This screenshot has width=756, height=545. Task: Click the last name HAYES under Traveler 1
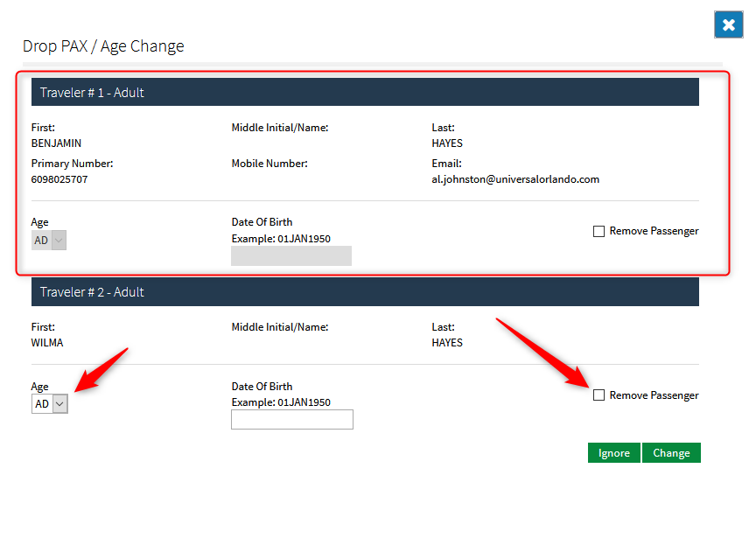447,143
